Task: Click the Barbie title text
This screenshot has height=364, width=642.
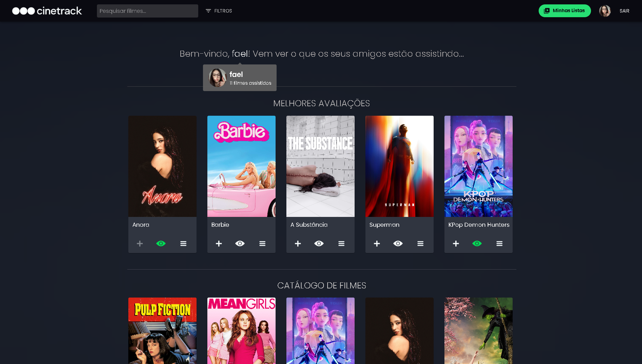Action: (220, 225)
